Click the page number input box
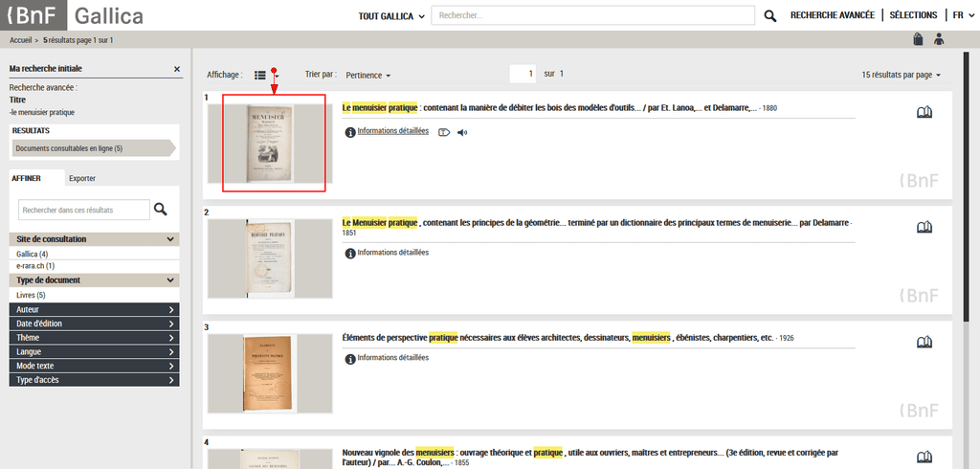This screenshot has height=469, width=980. (x=523, y=74)
